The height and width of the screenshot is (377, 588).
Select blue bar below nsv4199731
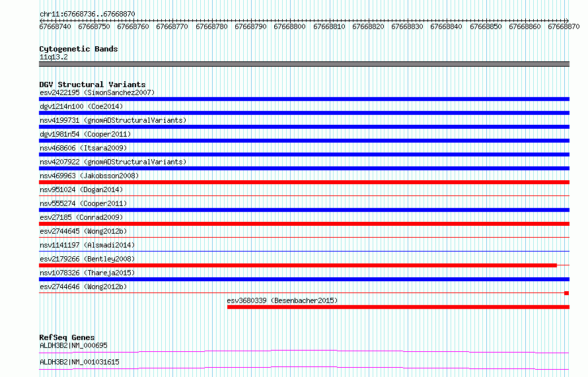(304, 127)
